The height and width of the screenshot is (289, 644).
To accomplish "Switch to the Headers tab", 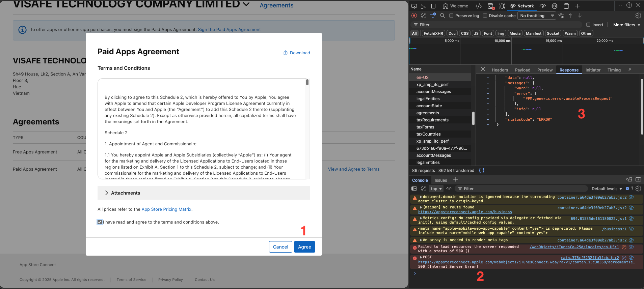I will (x=500, y=70).
